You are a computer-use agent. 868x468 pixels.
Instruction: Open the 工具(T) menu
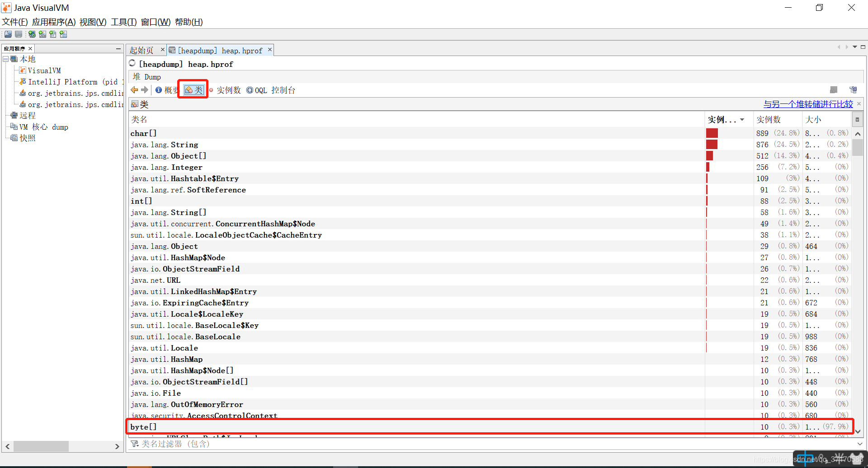124,22
